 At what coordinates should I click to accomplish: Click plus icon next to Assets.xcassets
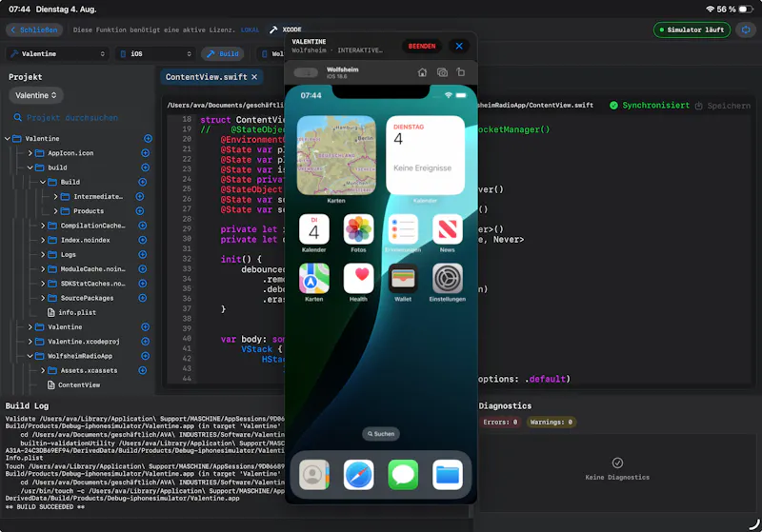142,370
